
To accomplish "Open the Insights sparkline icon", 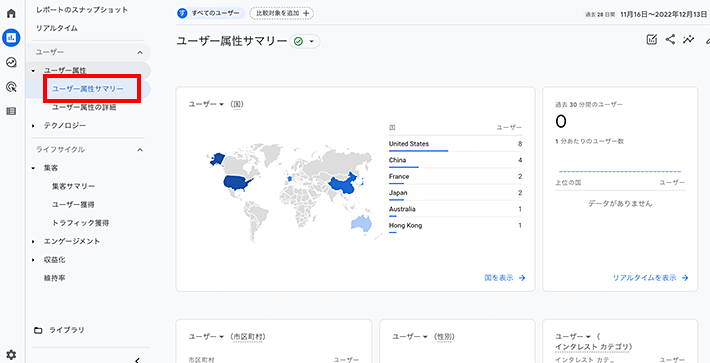I will [x=689, y=39].
